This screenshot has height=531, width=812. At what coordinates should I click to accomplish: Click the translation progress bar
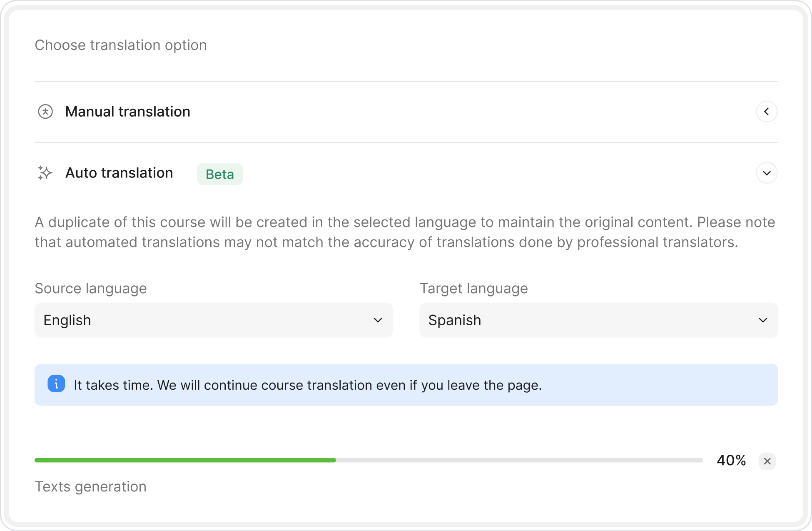coord(369,460)
